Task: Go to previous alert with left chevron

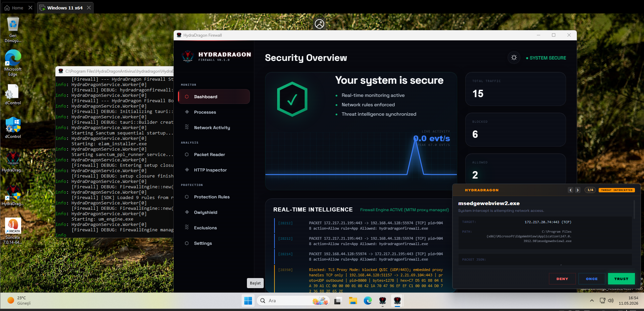Action: pos(570,190)
